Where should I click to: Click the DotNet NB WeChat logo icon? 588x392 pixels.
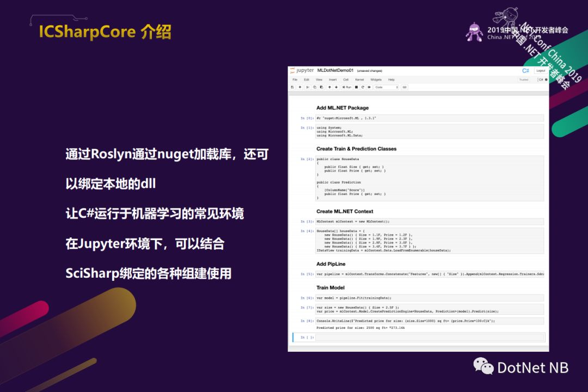[483, 366]
